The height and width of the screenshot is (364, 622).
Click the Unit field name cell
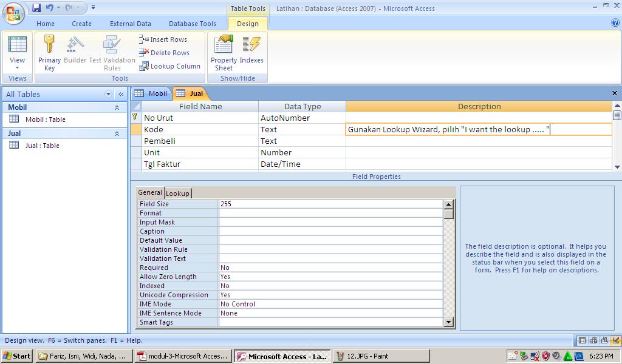point(200,152)
